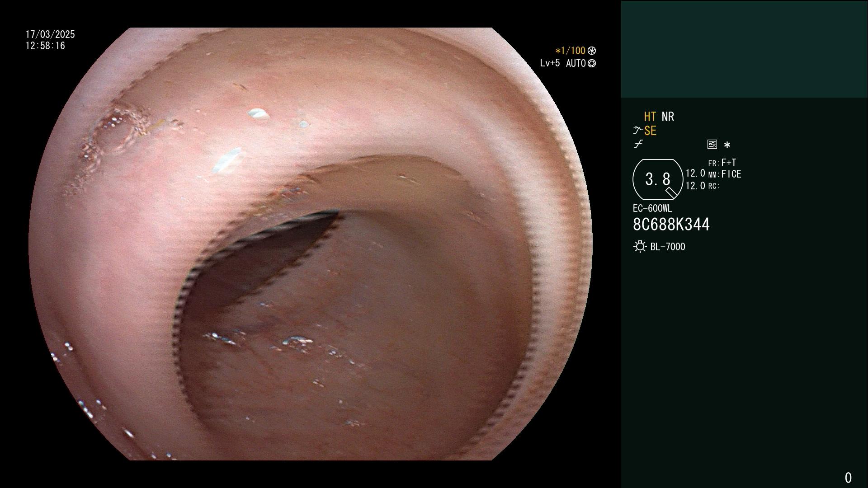
Task: Click the endoscopic video image
Action: pyautogui.click(x=311, y=244)
